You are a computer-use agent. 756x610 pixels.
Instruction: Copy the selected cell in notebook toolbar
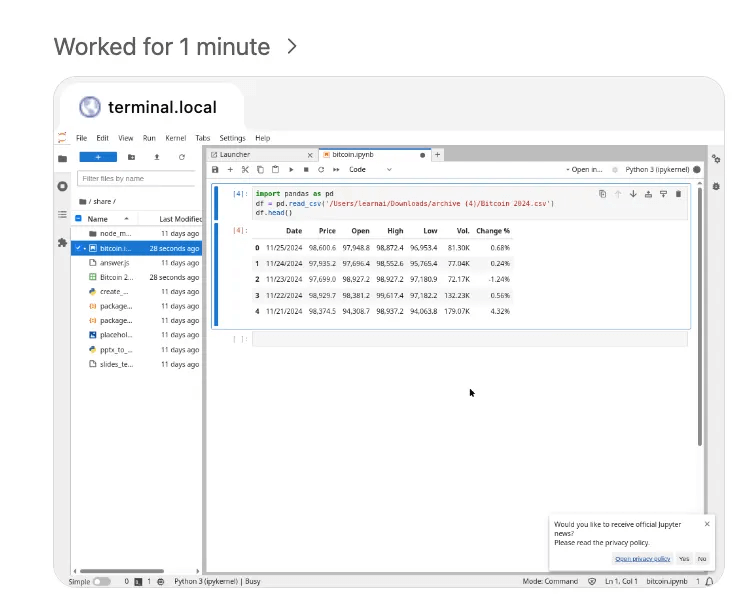(260, 170)
